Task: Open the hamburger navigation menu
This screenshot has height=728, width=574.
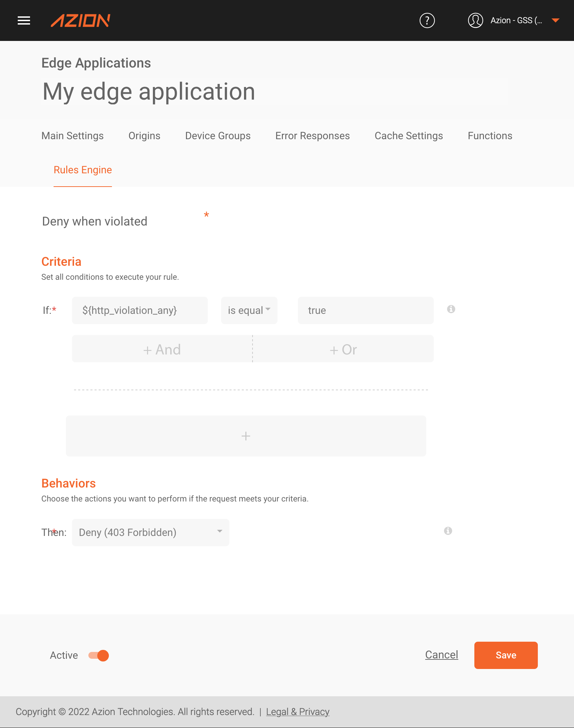Action: [24, 20]
